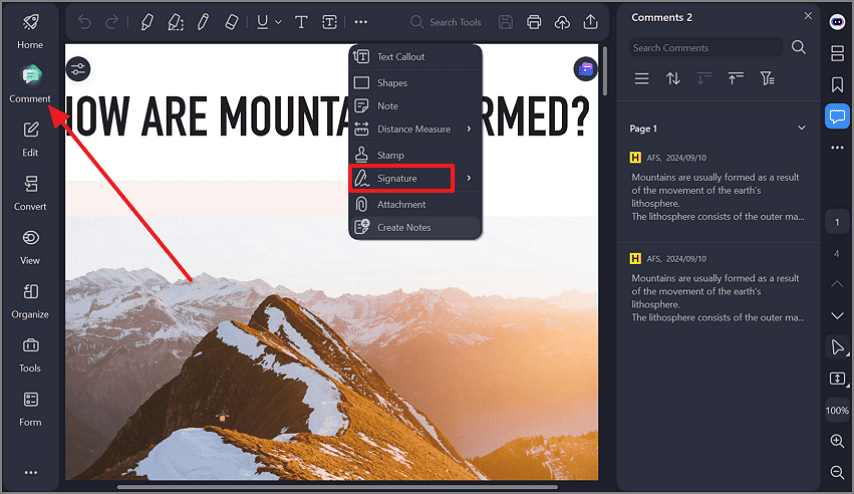
Task: Select the Underline tool
Action: 263,22
